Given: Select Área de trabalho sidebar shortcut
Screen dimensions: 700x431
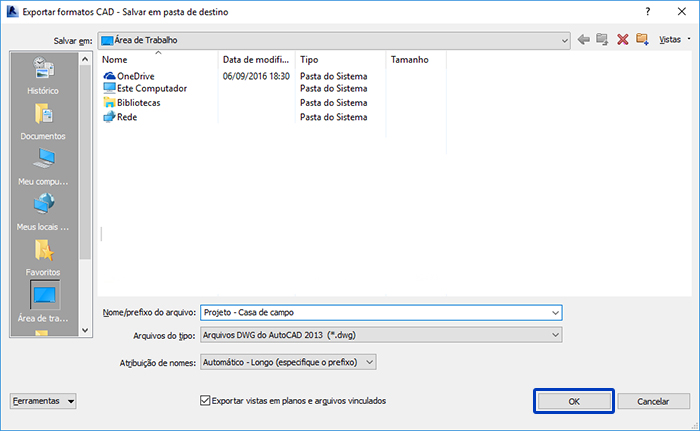Looking at the screenshot, I should tap(43, 301).
